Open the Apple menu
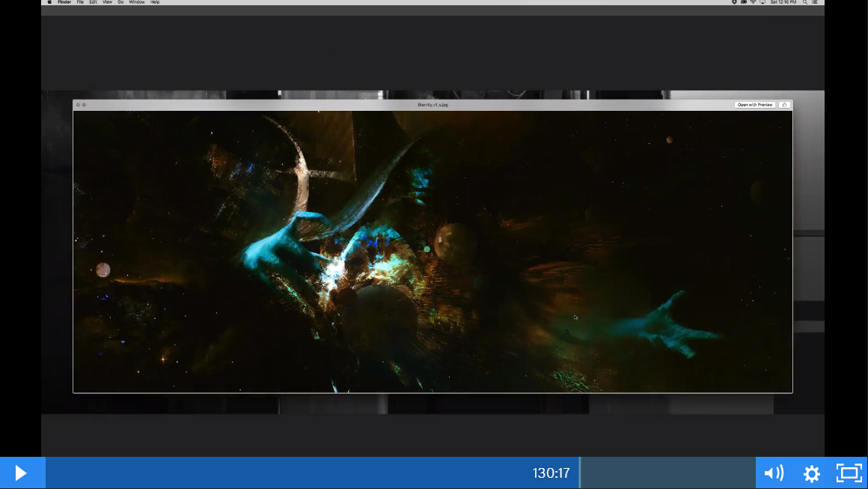This screenshot has width=868, height=489. tap(50, 2)
